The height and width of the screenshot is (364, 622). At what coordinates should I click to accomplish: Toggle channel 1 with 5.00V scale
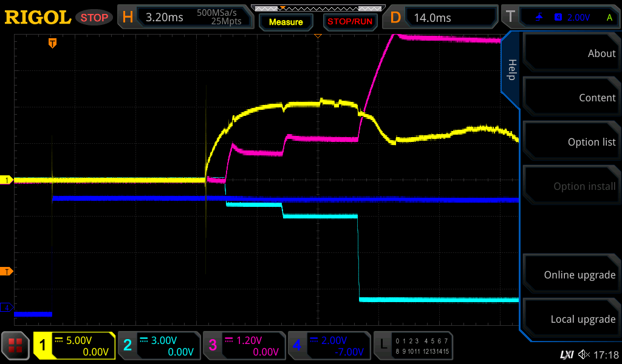(74, 346)
